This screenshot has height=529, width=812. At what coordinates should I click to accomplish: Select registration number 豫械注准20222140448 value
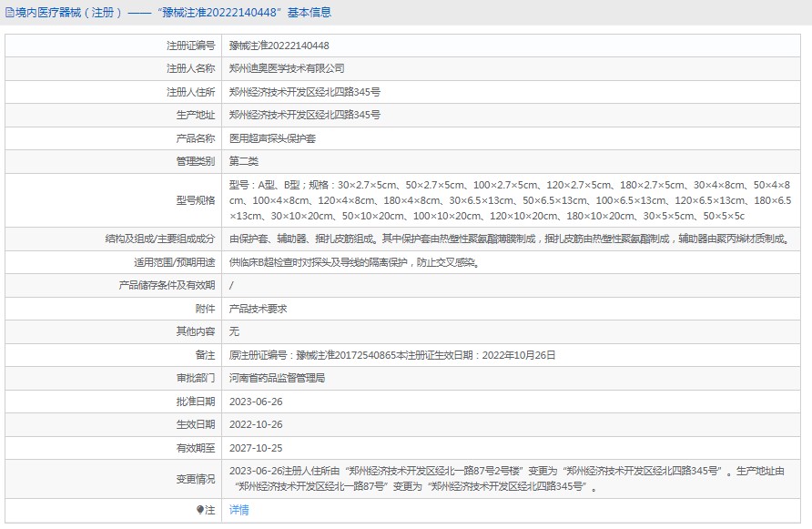coord(279,46)
